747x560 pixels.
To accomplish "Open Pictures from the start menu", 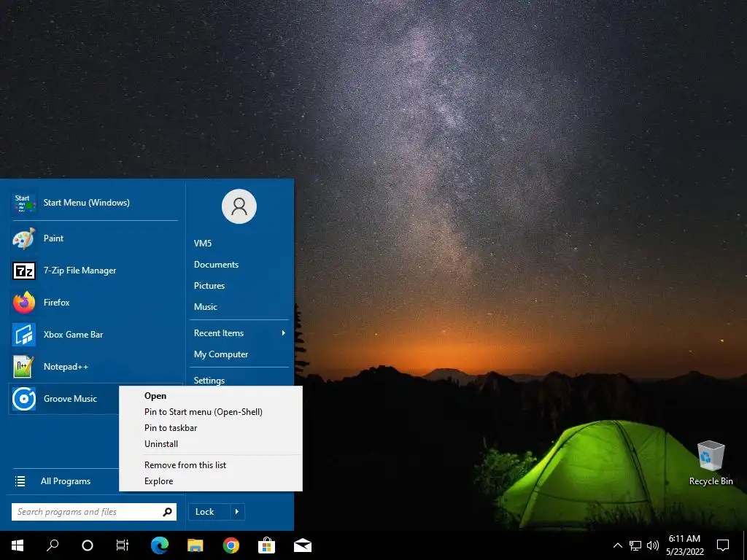I will 209,286.
